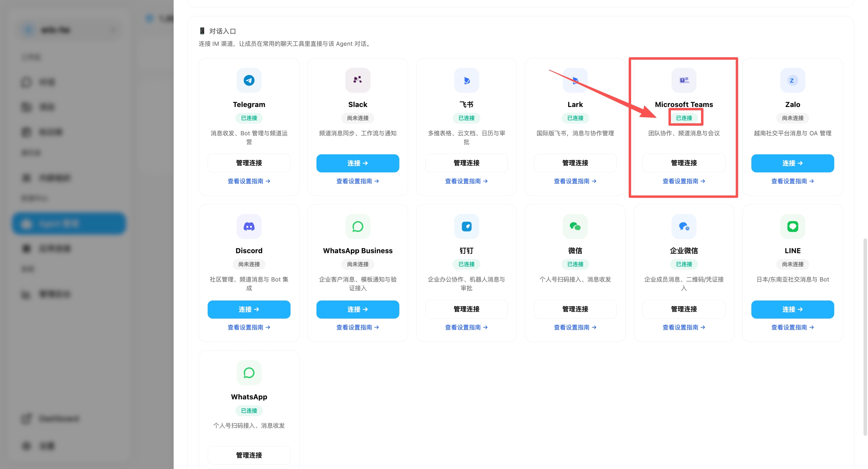Click the Lark card title
Image resolution: width=868 pixels, height=469 pixels.
pos(575,105)
